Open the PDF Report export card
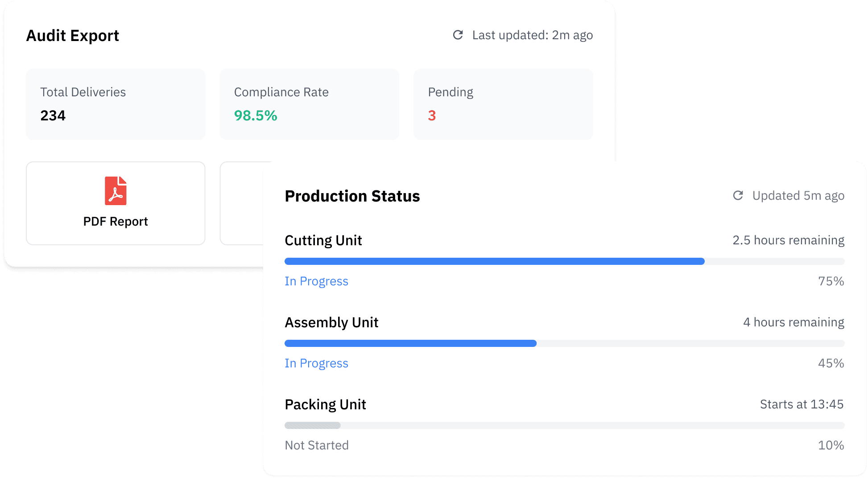Image resolution: width=868 pixels, height=478 pixels. tap(116, 203)
